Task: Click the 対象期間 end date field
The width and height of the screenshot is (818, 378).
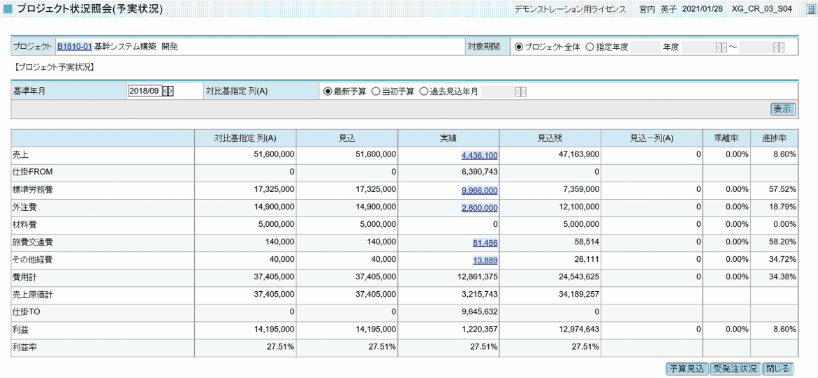Action: coord(756,46)
